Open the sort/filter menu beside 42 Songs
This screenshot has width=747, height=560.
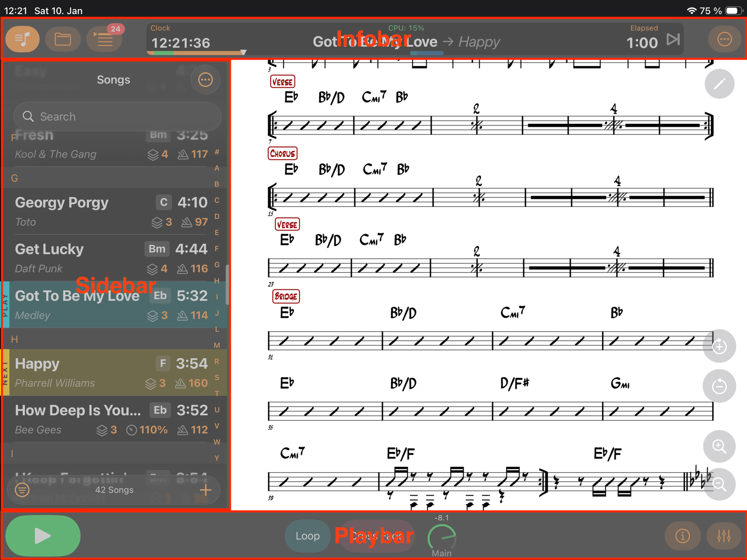click(22, 490)
